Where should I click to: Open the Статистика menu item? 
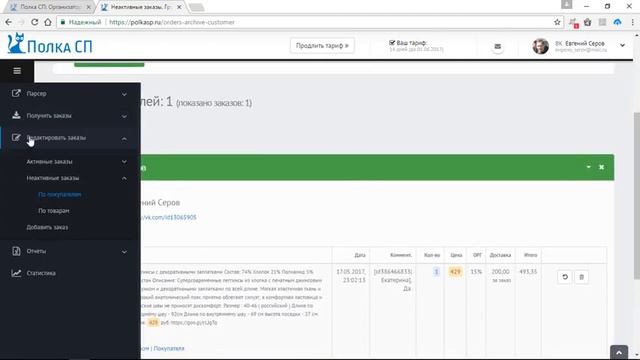[41, 273]
